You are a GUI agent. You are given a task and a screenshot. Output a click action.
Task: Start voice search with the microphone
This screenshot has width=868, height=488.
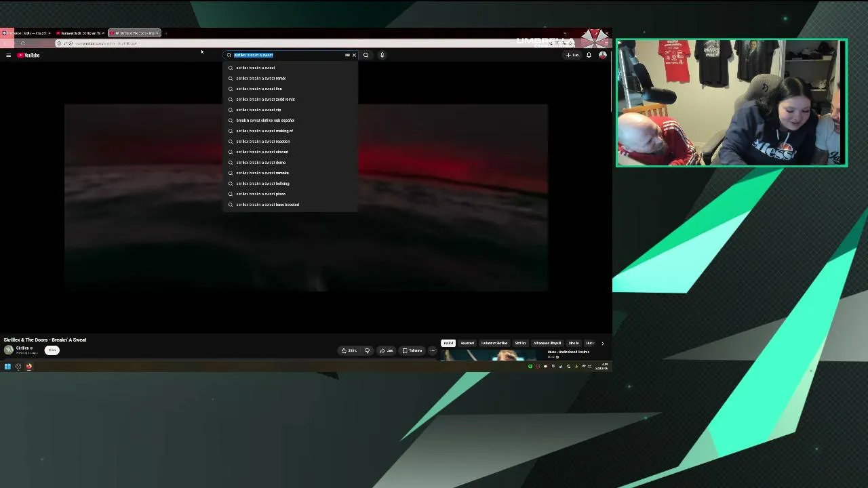382,55
